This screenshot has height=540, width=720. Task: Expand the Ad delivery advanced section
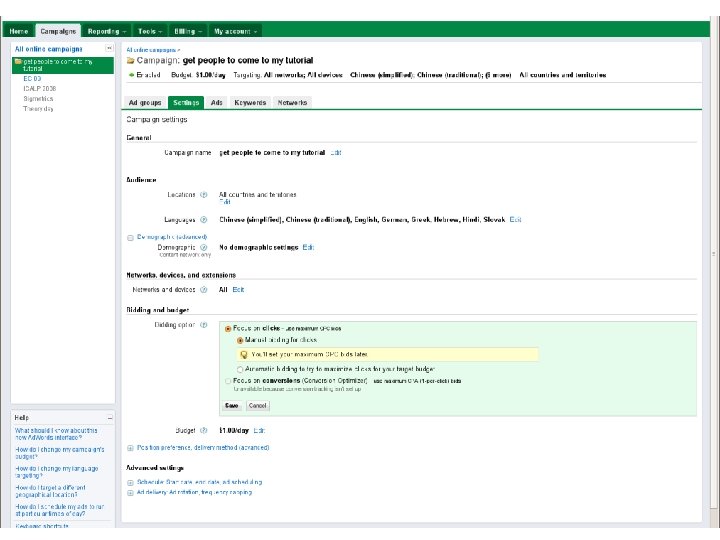(130, 492)
